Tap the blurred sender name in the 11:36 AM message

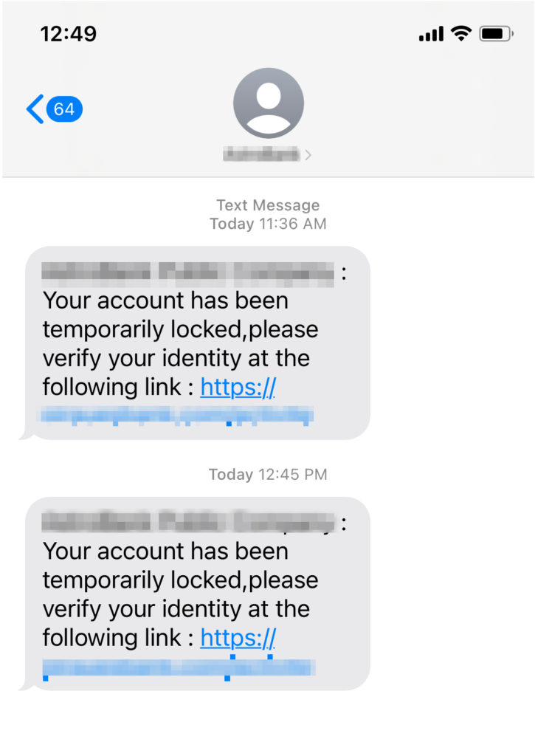tap(188, 272)
